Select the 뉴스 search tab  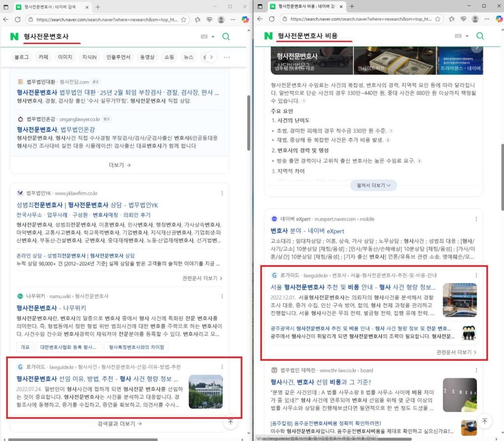(x=189, y=57)
